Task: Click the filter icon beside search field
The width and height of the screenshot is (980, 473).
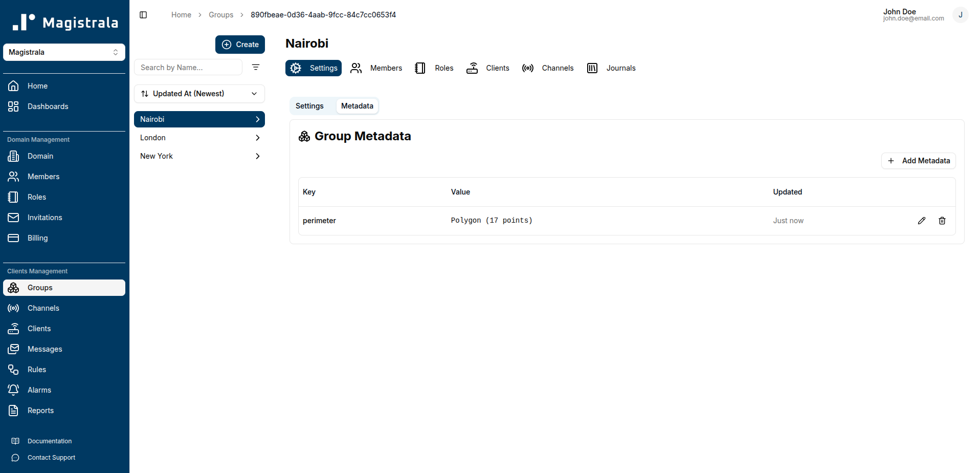Action: (255, 67)
